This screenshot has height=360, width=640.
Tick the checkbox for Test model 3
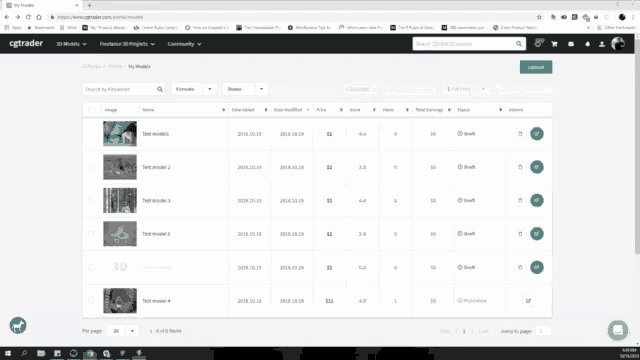click(91, 200)
